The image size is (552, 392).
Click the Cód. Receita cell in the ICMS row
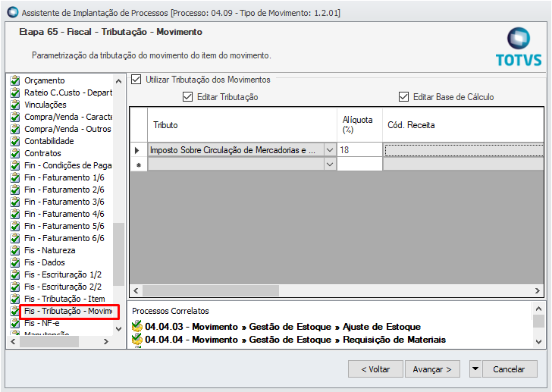463,150
